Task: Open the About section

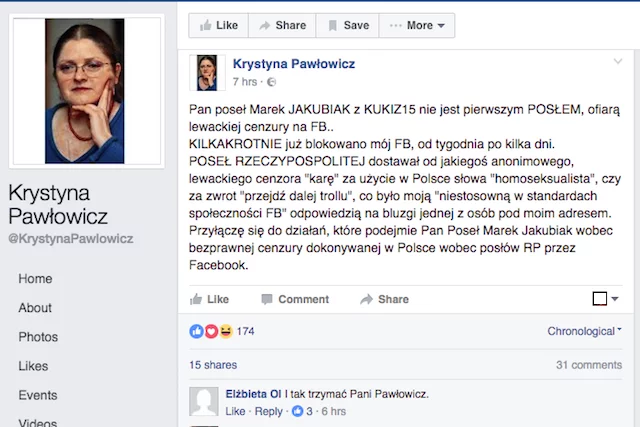Action: 35,308
